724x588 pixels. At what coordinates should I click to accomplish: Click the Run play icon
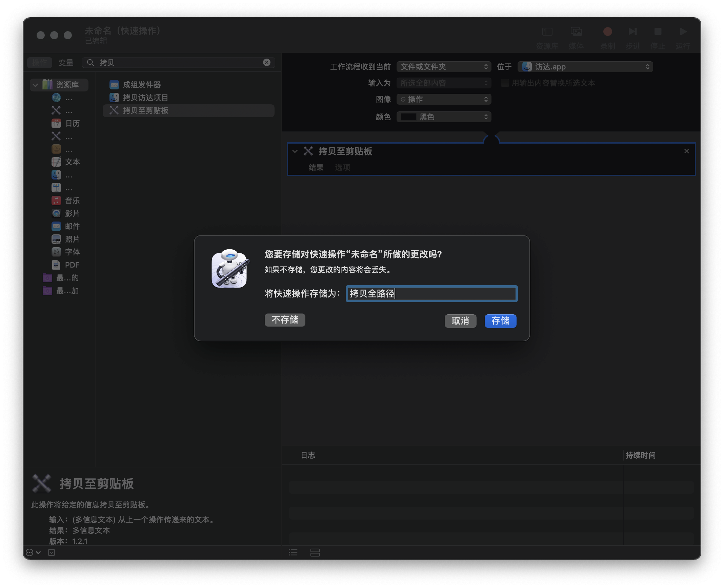pyautogui.click(x=683, y=32)
